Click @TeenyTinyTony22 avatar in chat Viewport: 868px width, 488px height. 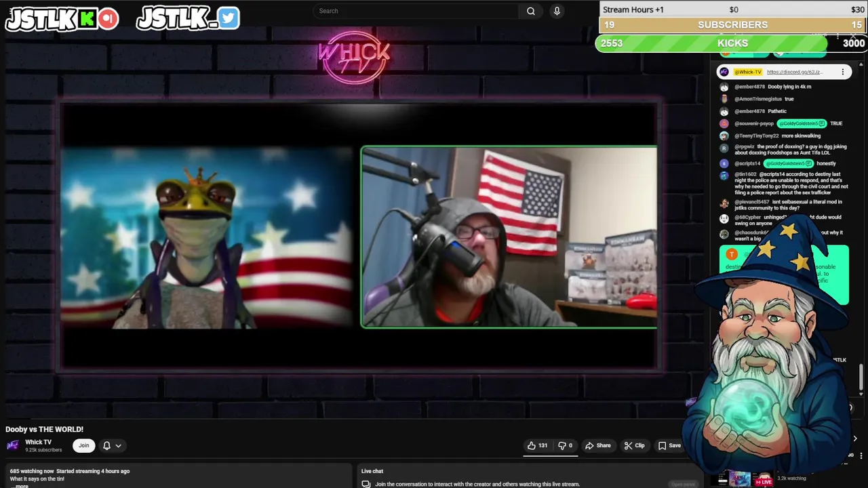[724, 136]
